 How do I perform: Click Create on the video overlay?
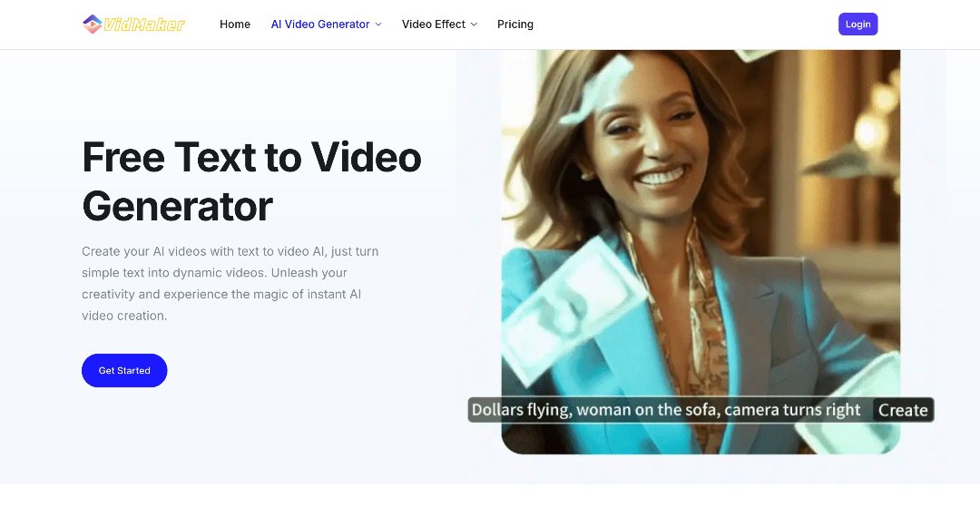coord(903,410)
